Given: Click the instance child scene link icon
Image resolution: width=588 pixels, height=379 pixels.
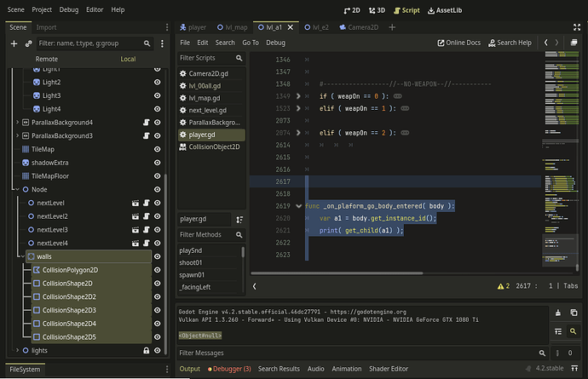Looking at the screenshot, I should tap(28, 43).
